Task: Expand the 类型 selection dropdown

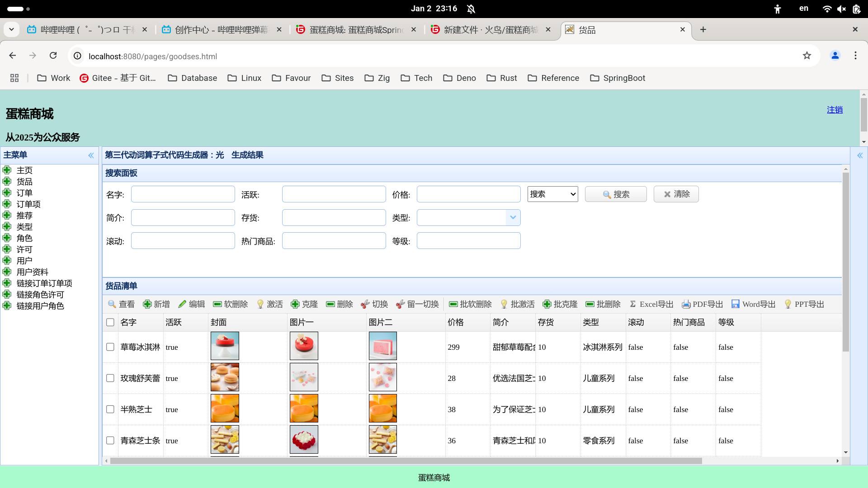Action: coord(512,217)
